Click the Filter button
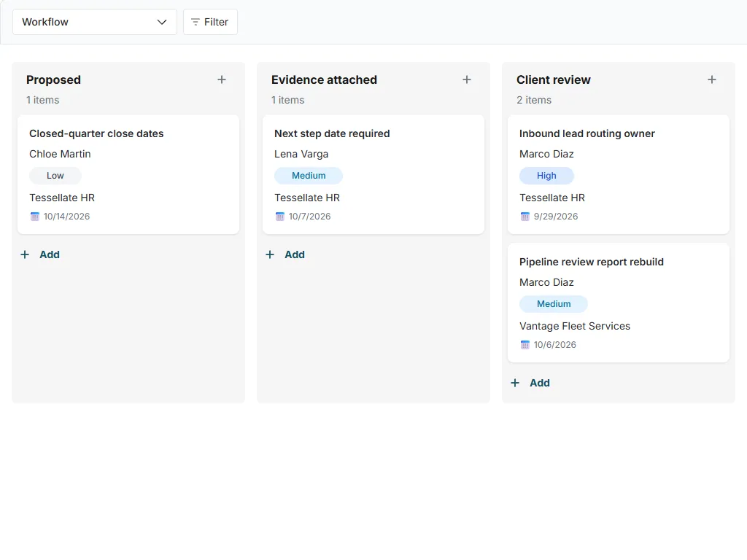The image size is (747, 560). 210,22
